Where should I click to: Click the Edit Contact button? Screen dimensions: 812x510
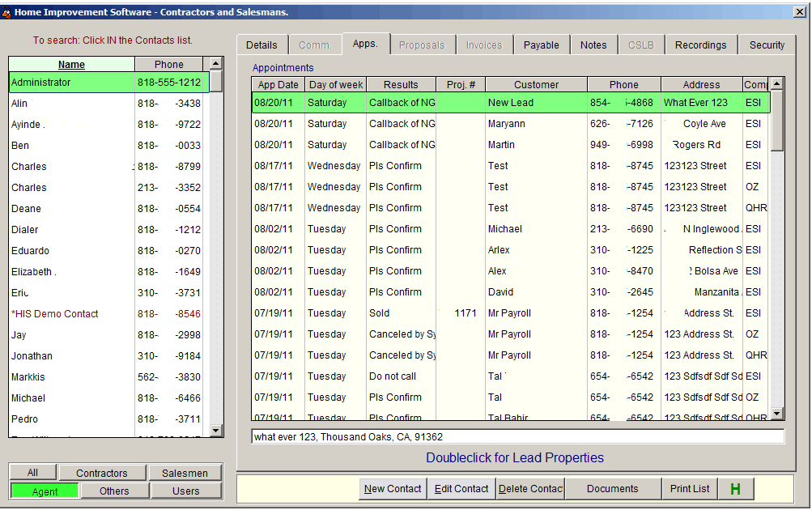coord(461,489)
